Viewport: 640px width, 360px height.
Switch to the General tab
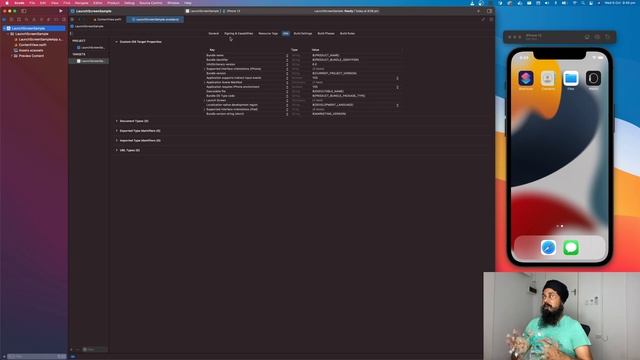point(213,33)
